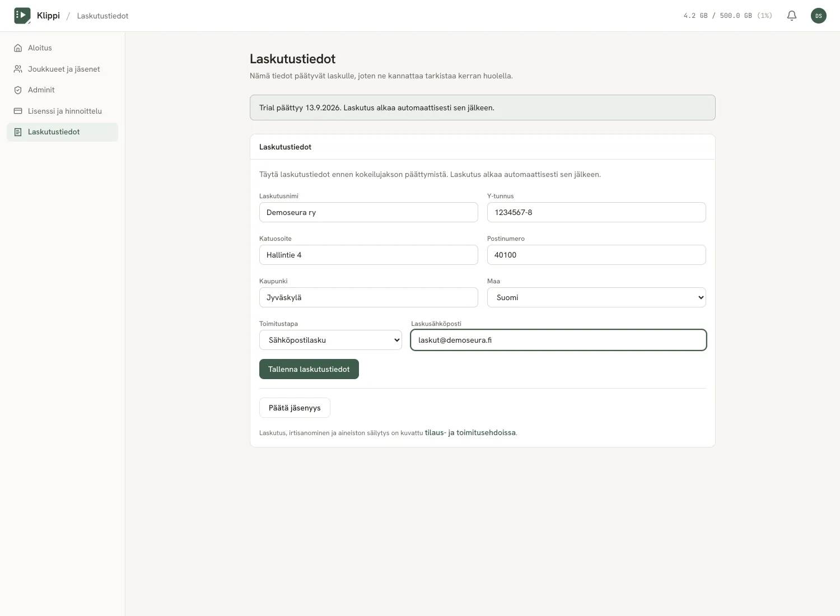The image size is (840, 616).
Task: Click the Laskutustiedot page heading
Action: pyautogui.click(x=292, y=59)
